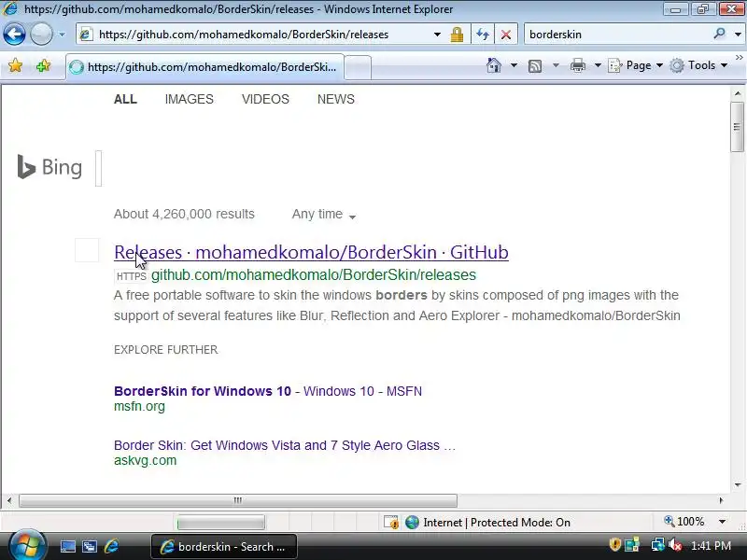
Task: Stop loading with the red X button
Action: (506, 35)
